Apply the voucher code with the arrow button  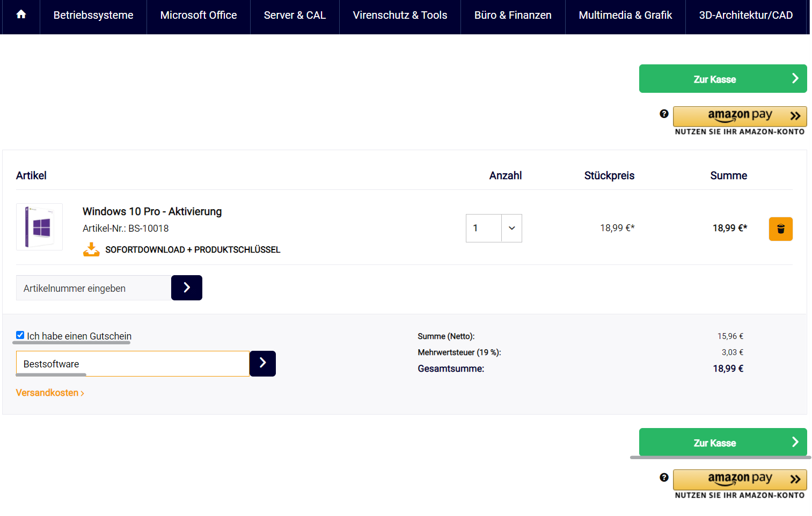[x=262, y=363]
